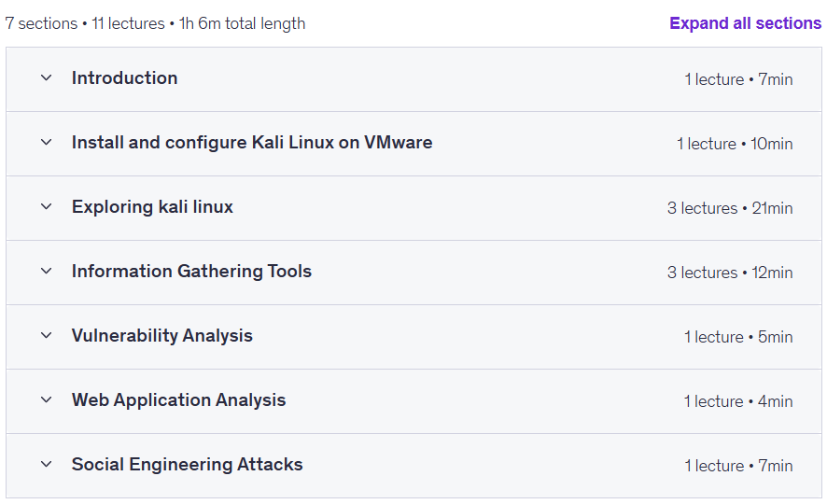Select Exploring kali linux section heading
Screen dimensions: 827x504
point(152,206)
